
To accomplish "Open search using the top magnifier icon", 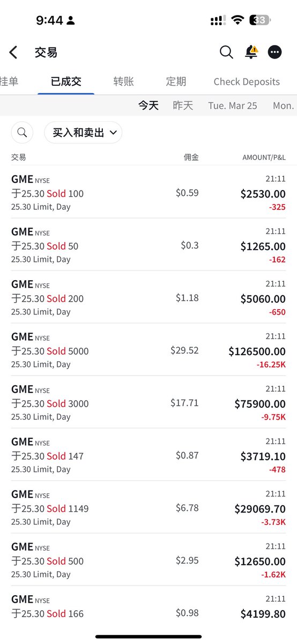I will pyautogui.click(x=226, y=52).
